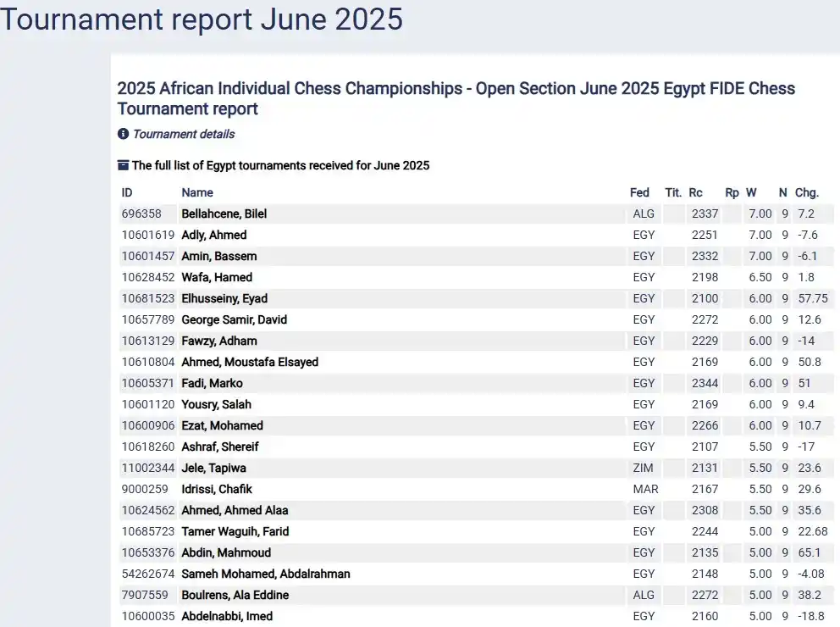Open player Yousry, Salah
The image size is (840, 627).
click(x=216, y=405)
